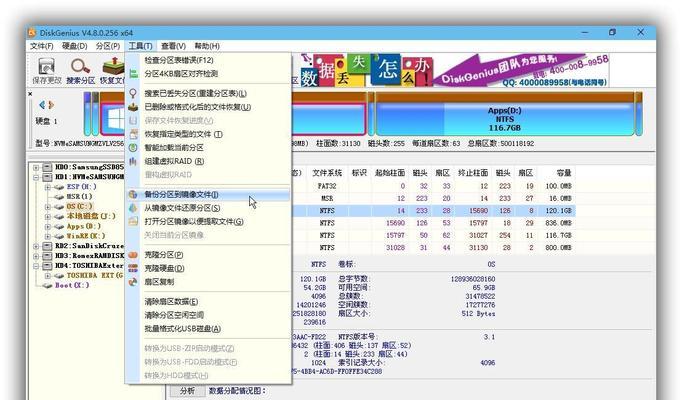Click the MSR(1) partition drive icon

click(59, 197)
